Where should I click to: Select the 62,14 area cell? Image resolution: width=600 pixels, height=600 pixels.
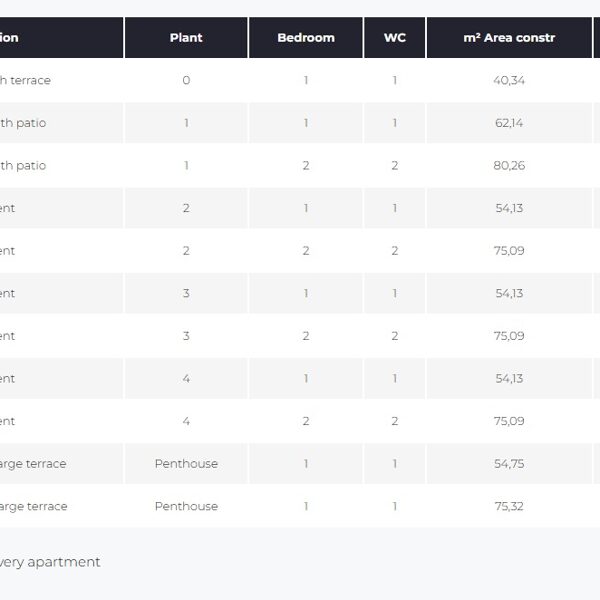(x=509, y=123)
